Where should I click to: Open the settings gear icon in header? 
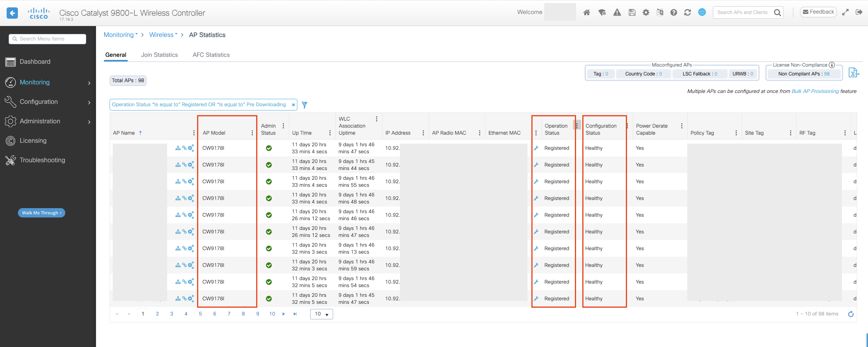[x=646, y=12]
